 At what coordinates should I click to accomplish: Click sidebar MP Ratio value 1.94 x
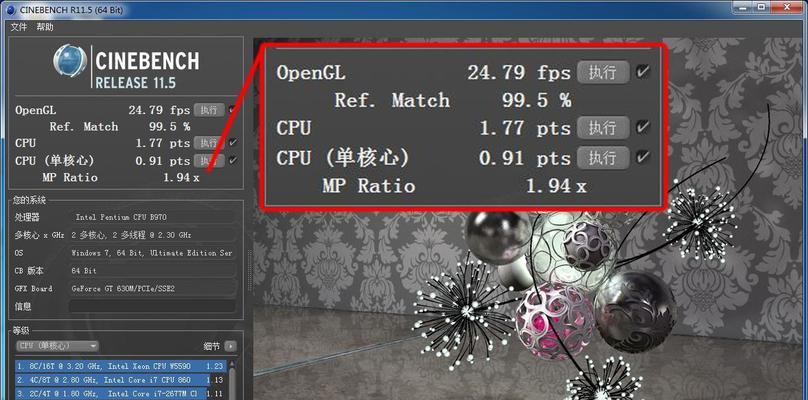point(181,178)
